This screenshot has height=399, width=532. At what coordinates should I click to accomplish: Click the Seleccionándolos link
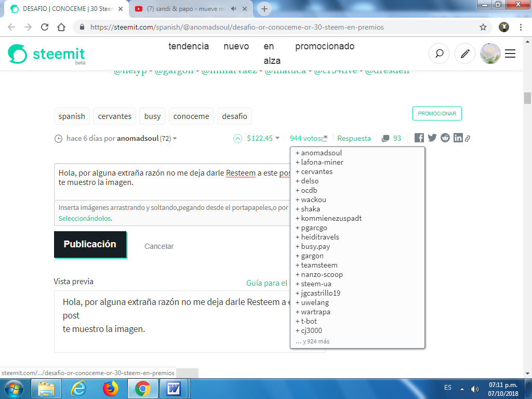(x=85, y=219)
